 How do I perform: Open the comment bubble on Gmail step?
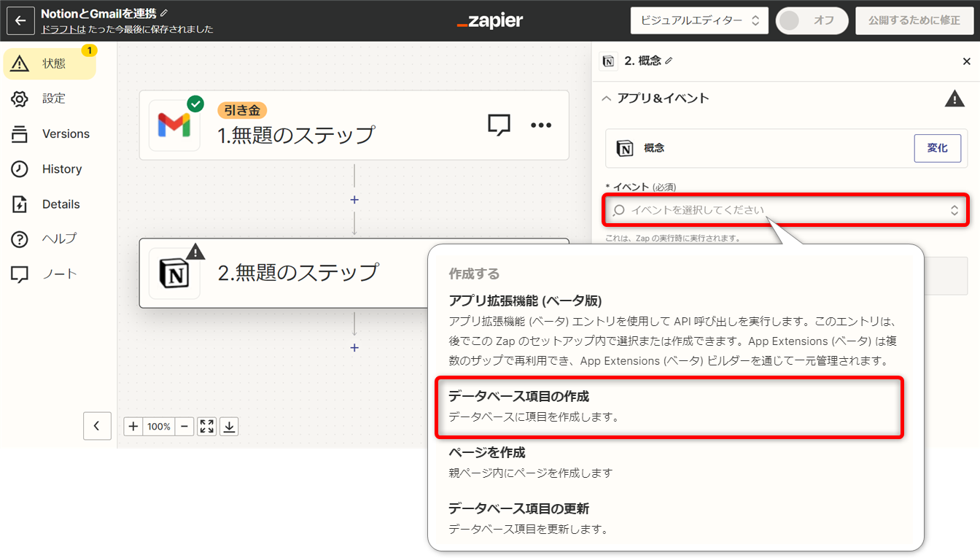coord(499,125)
